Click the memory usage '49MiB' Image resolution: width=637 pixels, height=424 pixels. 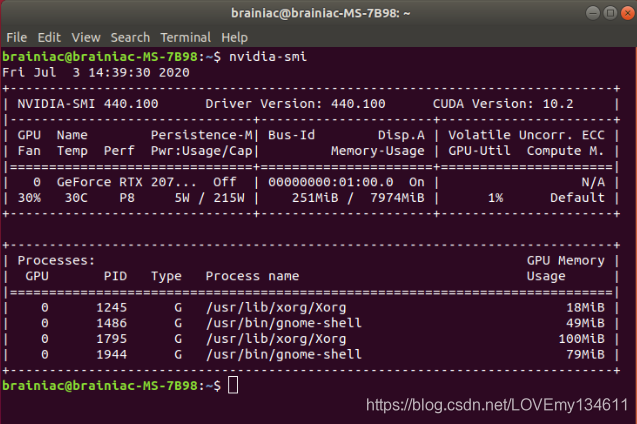point(585,323)
